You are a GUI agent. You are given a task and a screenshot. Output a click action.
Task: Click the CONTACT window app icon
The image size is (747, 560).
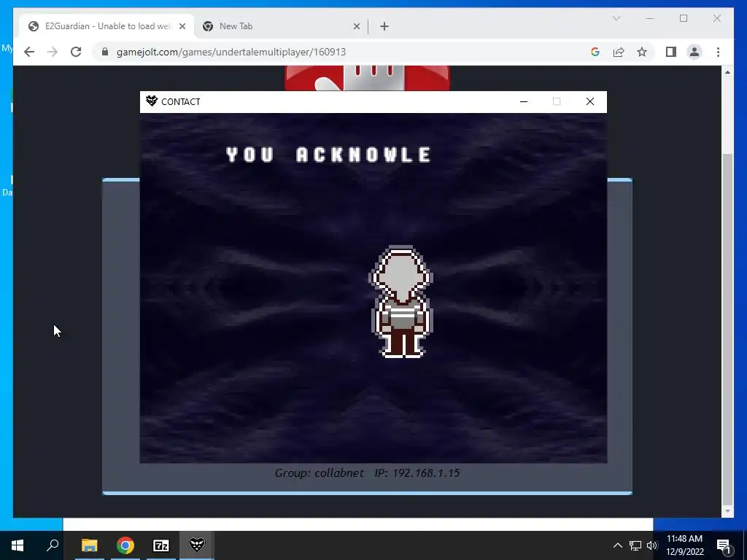point(152,101)
